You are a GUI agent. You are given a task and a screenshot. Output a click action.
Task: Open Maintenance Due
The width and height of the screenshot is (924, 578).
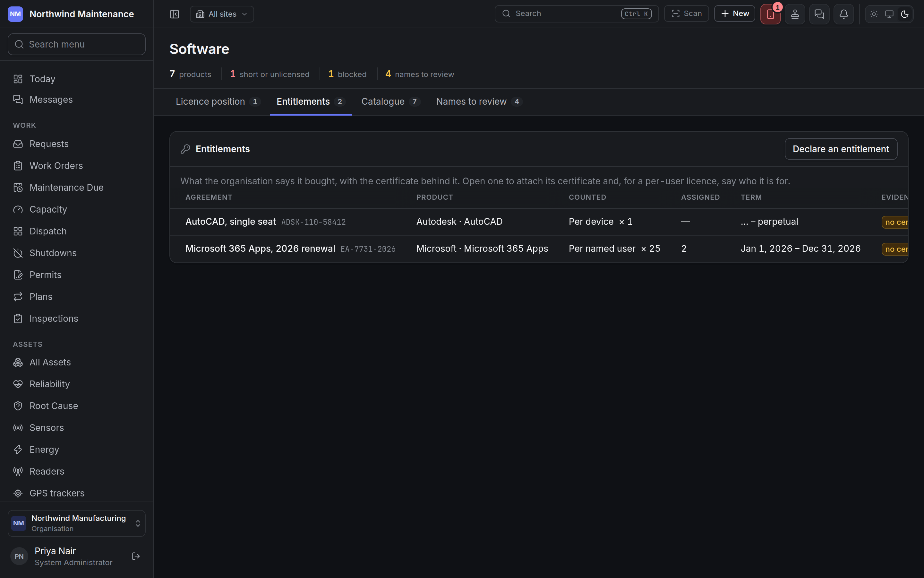[x=77, y=187]
